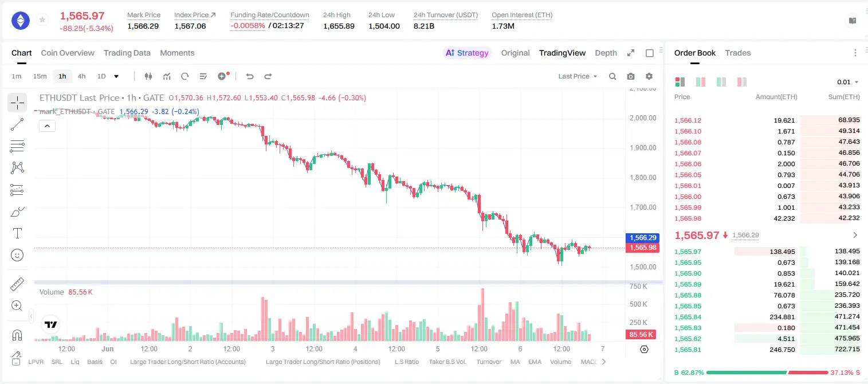Screen dimensions: 868x384
Task: Open price precision 0.01 dropdown
Action: [848, 82]
